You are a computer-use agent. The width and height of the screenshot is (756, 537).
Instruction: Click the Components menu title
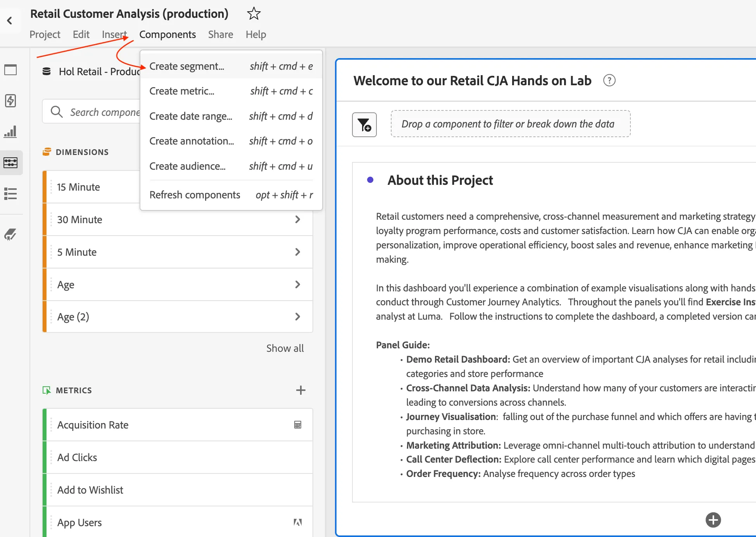click(x=167, y=34)
